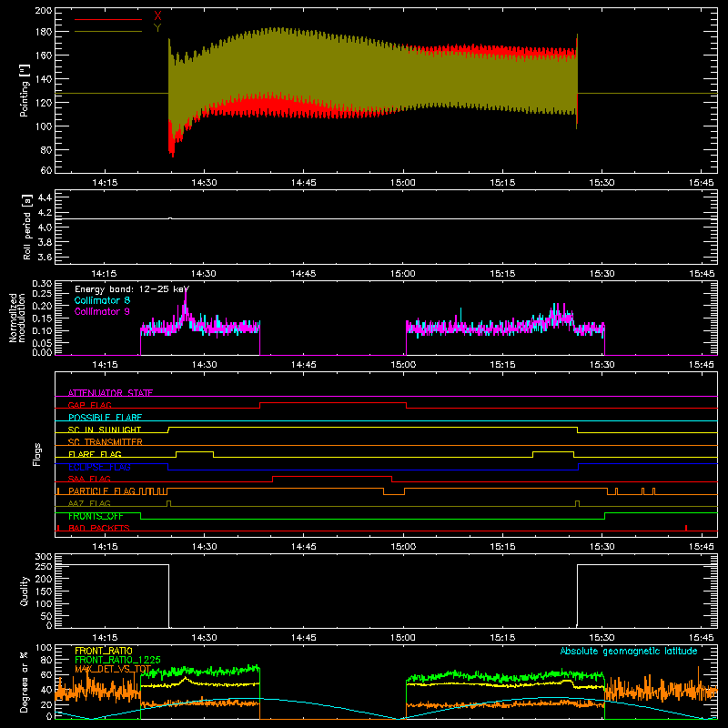
Task: Click the 300 tick in Quality panel
Action: click(43, 557)
